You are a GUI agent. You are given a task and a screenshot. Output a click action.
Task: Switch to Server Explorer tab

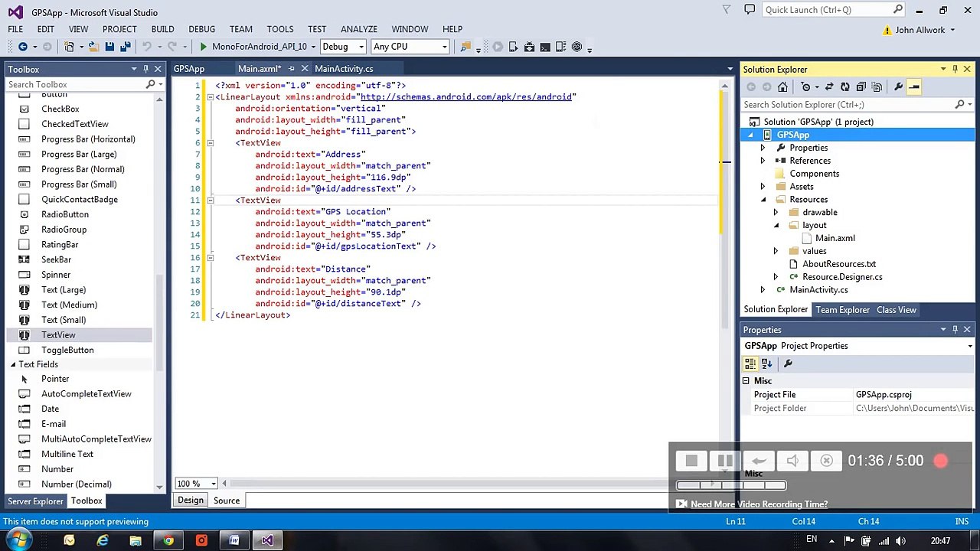pyautogui.click(x=35, y=501)
